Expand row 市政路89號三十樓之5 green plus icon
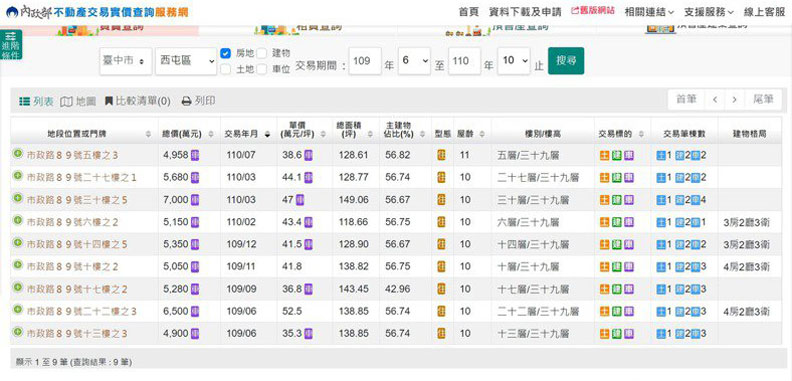This screenshot has height=381, width=792. click(x=18, y=199)
